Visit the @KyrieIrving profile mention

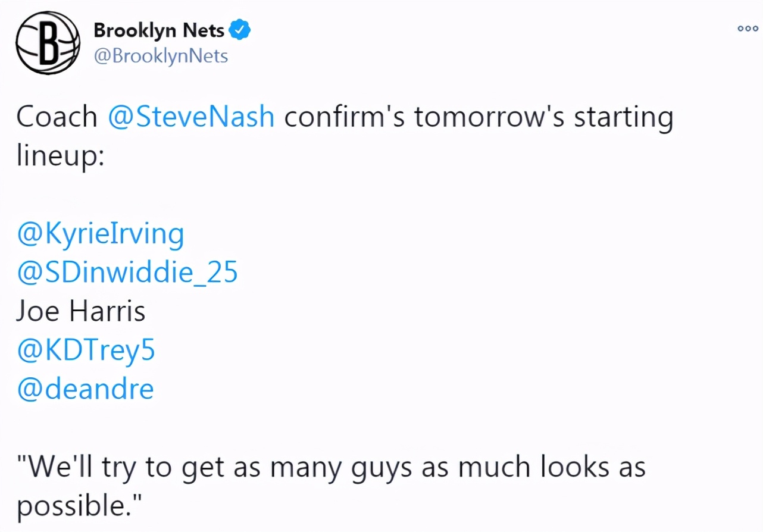(101, 234)
